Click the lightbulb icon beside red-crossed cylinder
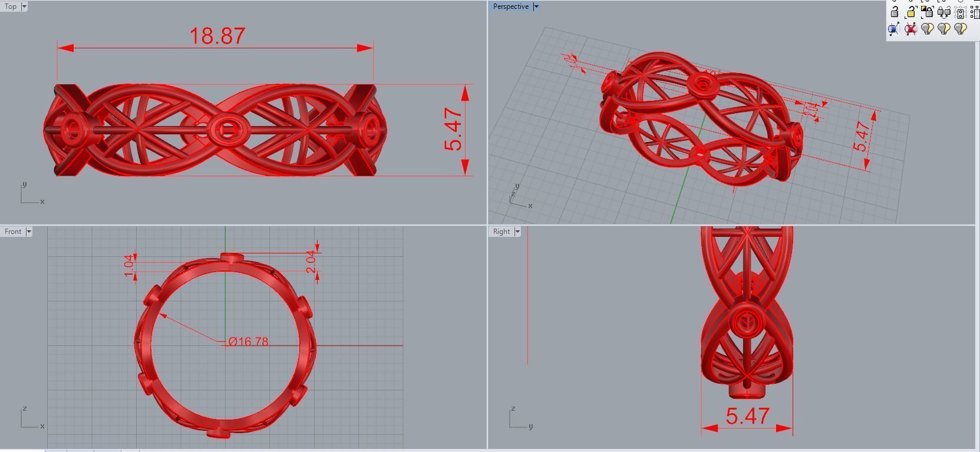Image resolution: width=980 pixels, height=452 pixels. coord(928,28)
